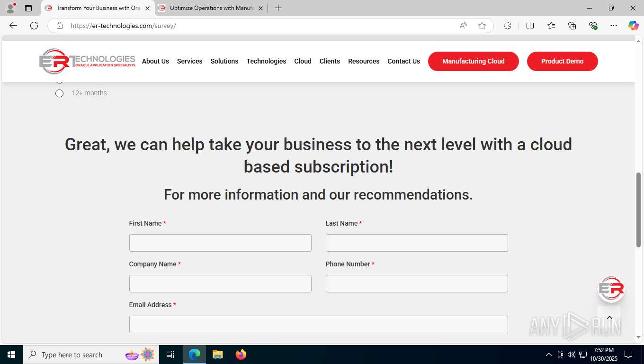Open the volume control
Image resolution: width=644 pixels, height=364 pixels.
point(571,355)
